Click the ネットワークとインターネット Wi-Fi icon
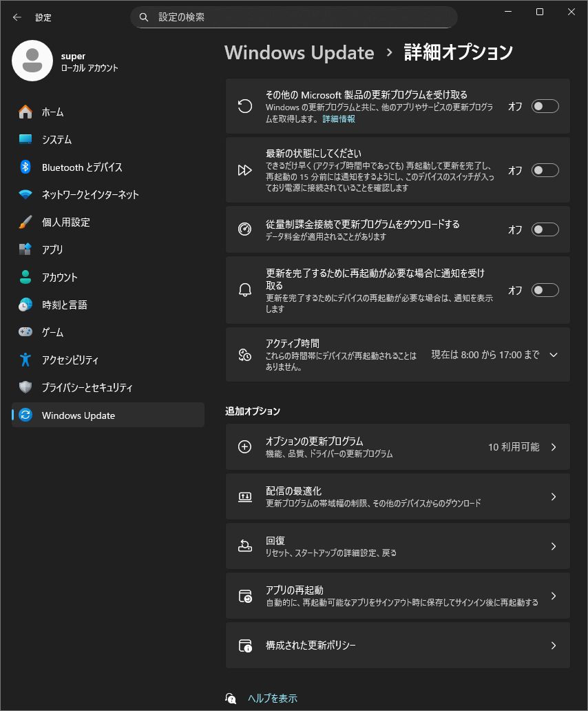The image size is (588, 711). tap(25, 194)
